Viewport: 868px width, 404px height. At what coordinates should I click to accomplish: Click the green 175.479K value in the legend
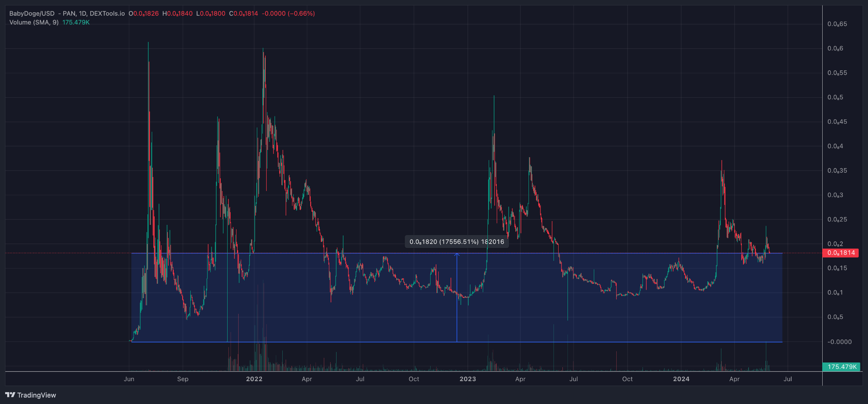(x=76, y=22)
